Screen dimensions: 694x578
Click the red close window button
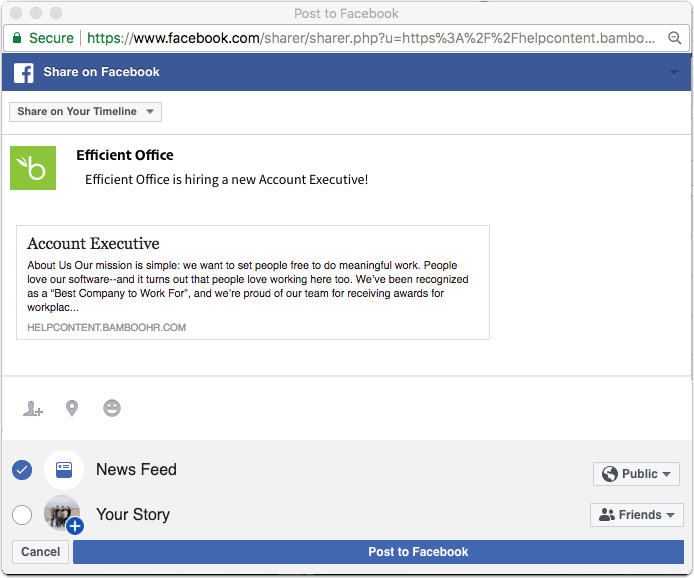16,13
